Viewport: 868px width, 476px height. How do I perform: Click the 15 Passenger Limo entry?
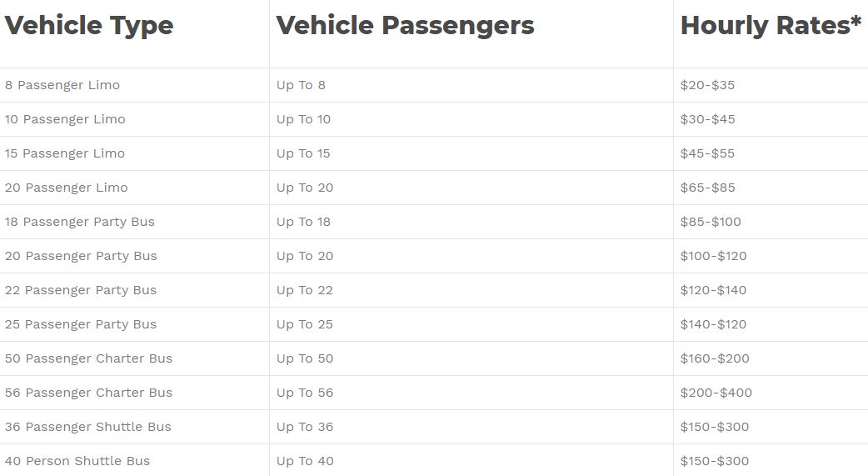tap(65, 153)
